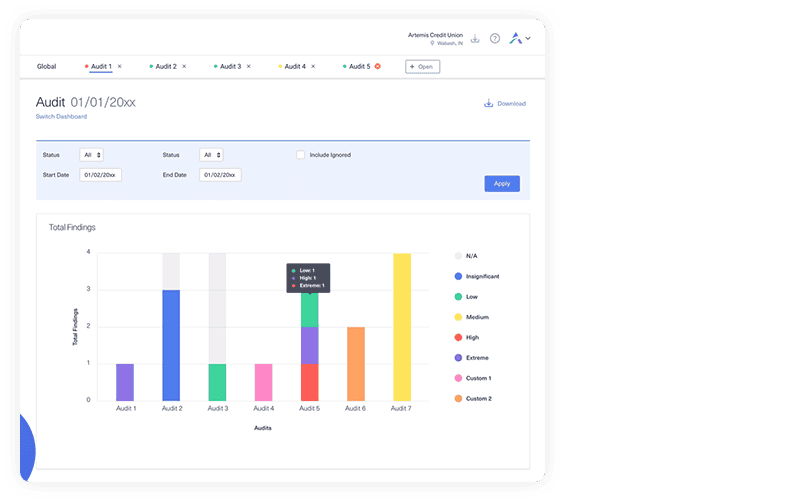Click the Start Date input field

tap(101, 175)
